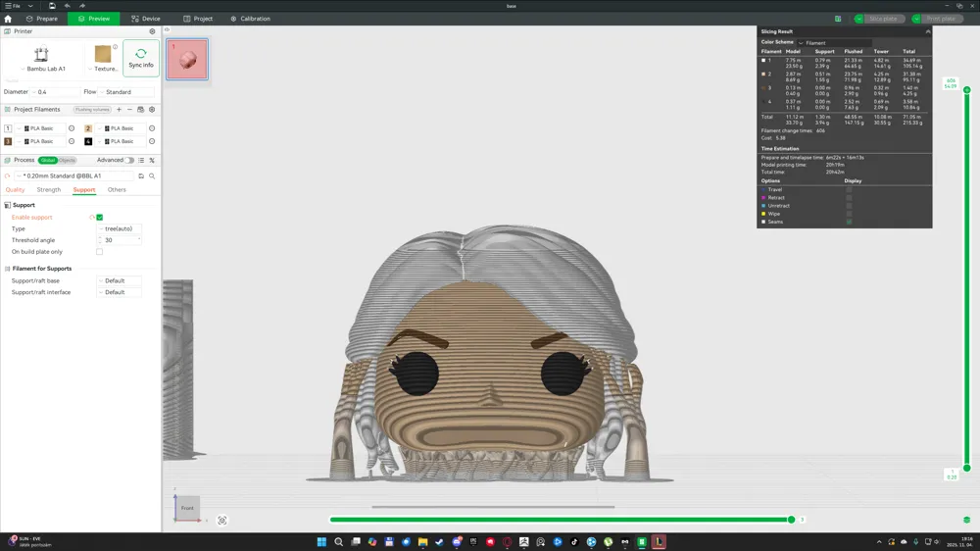Disable the Seams display checkbox
Screen dimensions: 980x551
click(x=849, y=222)
